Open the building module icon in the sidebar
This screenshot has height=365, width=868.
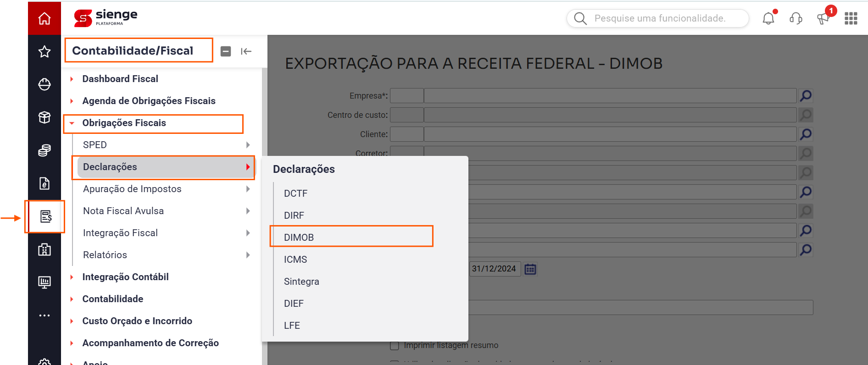[45, 249]
